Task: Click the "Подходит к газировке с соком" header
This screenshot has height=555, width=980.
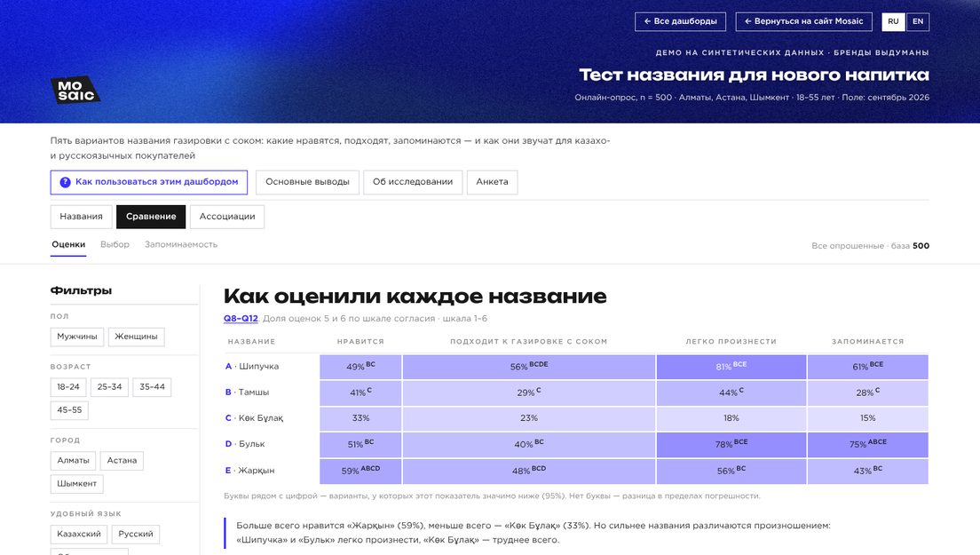Action: tap(529, 341)
